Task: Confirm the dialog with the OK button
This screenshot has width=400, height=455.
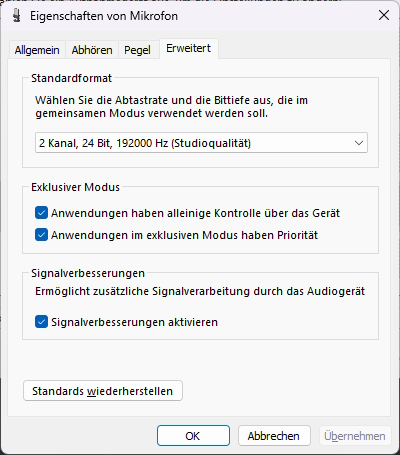Action: (x=193, y=436)
